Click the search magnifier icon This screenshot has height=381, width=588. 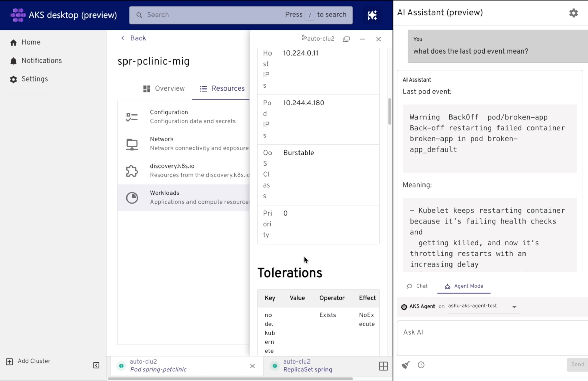pyautogui.click(x=139, y=15)
